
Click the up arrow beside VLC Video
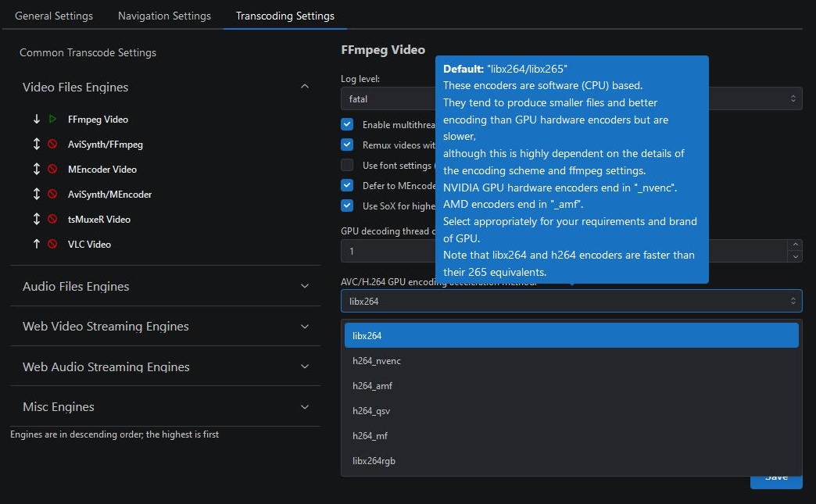[x=37, y=244]
